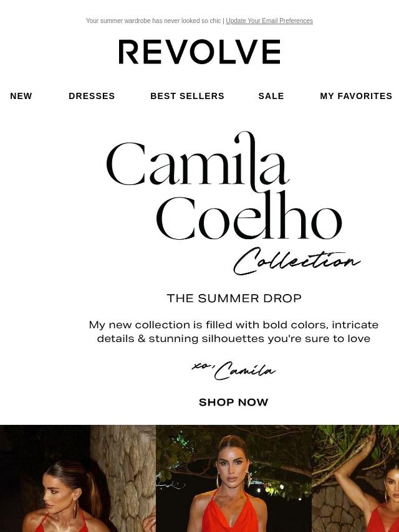Image resolution: width=399 pixels, height=532 pixels.
Task: Select BEST SELLERS in the navigation
Action: (x=188, y=96)
